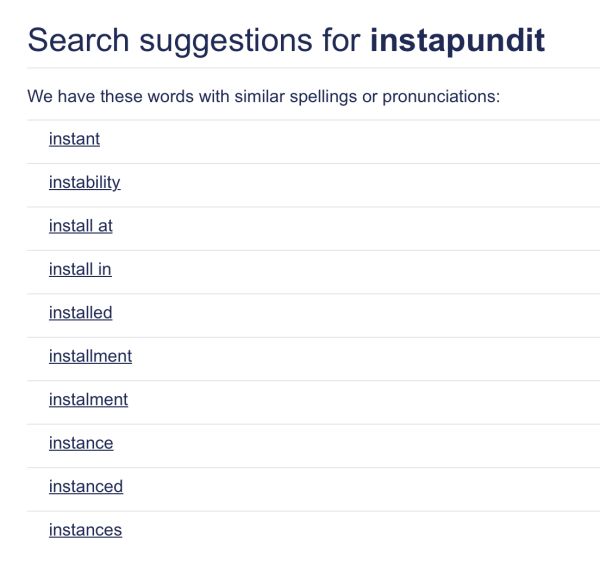The height and width of the screenshot is (579, 600).
Task: Go to the 'installment' suggestion
Action: click(90, 356)
